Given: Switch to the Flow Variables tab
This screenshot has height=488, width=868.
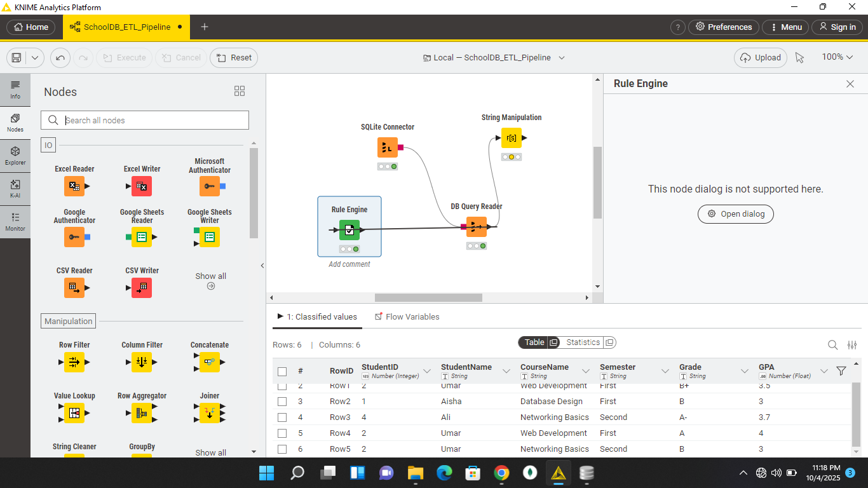Looking at the screenshot, I should (412, 316).
